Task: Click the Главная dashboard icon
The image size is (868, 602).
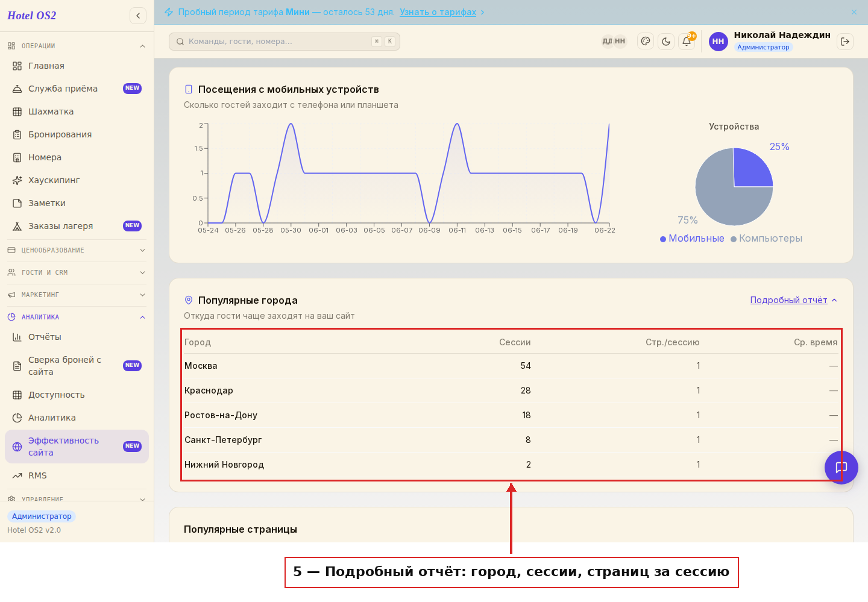Action: point(17,66)
